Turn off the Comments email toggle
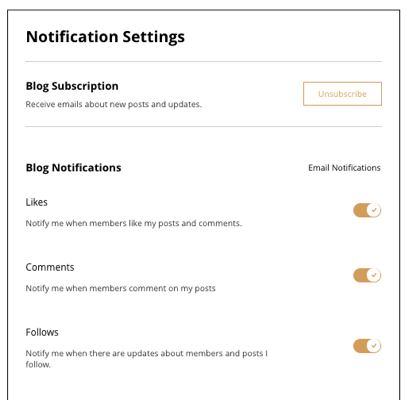The image size is (409, 400). coord(367,275)
